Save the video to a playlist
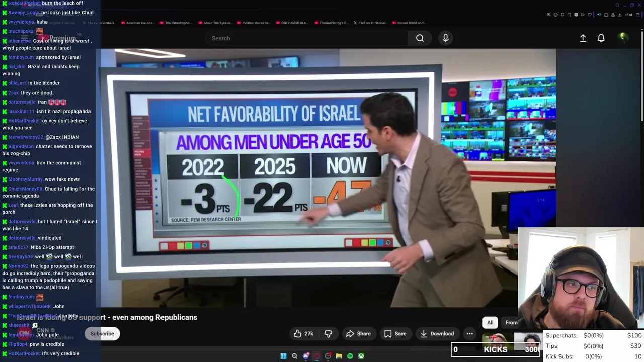The width and height of the screenshot is (644, 362). pyautogui.click(x=395, y=333)
